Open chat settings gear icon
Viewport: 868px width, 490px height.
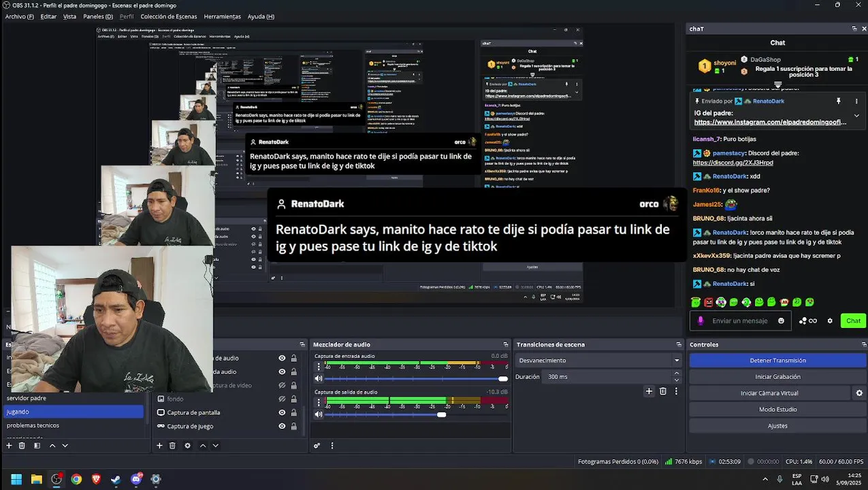click(830, 321)
